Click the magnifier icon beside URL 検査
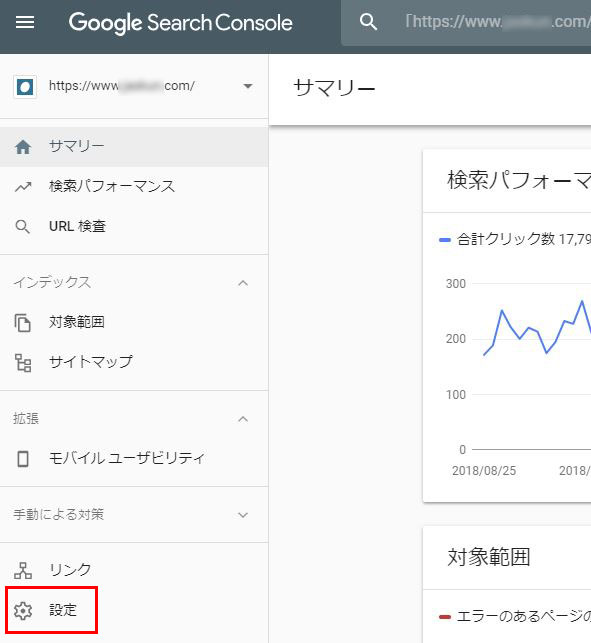This screenshot has height=643, width=591. [x=23, y=227]
